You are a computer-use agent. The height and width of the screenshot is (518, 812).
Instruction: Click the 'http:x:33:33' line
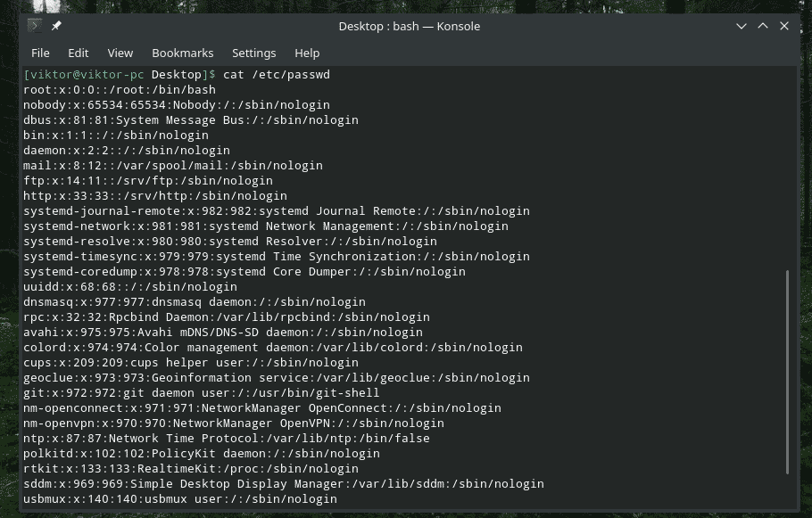pyautogui.click(x=155, y=195)
